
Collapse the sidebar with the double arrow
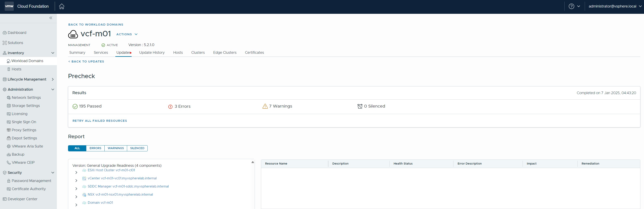51,18
